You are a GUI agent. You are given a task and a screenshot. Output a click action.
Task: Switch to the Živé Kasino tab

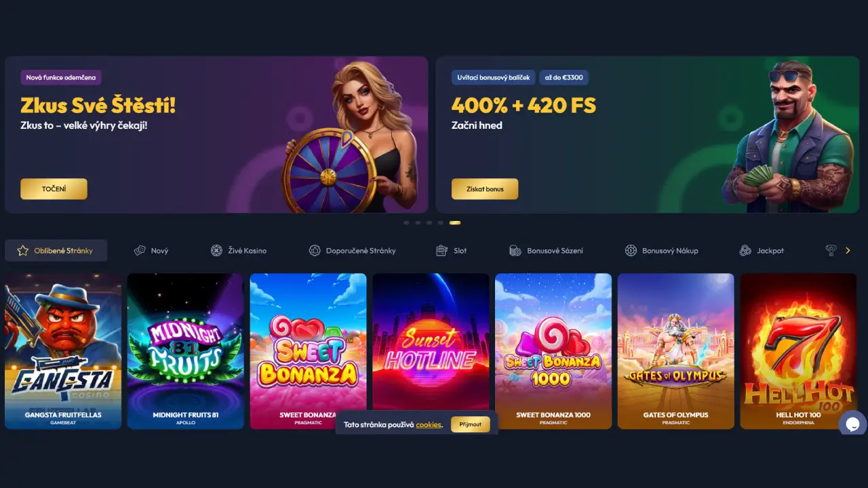pyautogui.click(x=238, y=251)
